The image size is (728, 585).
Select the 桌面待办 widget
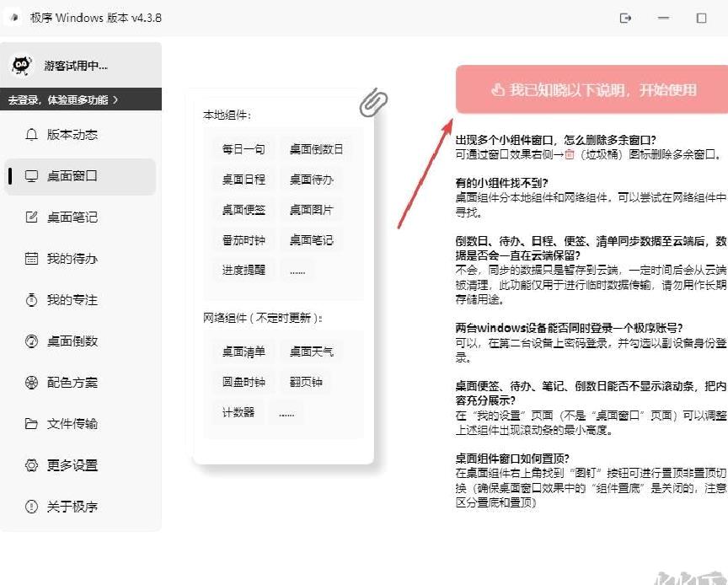[x=312, y=180]
